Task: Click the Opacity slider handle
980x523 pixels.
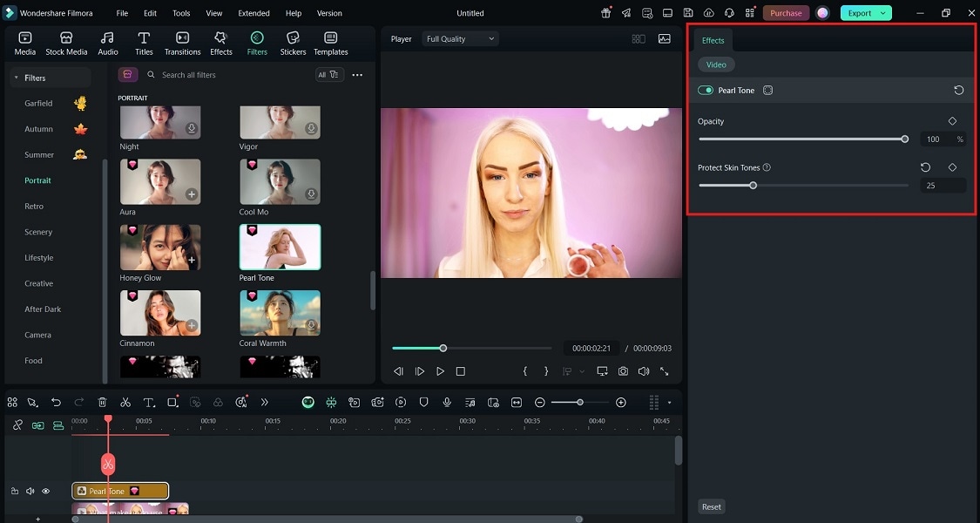Action: [x=905, y=139]
